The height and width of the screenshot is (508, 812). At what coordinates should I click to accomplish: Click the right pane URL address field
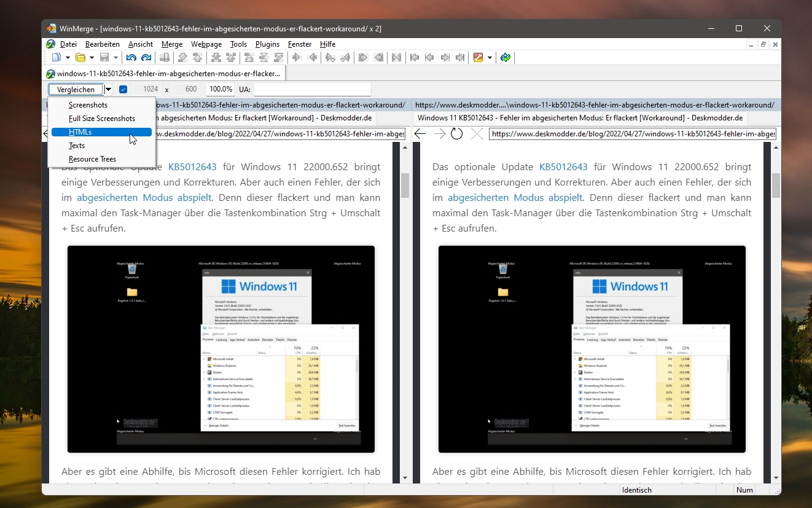click(x=633, y=134)
